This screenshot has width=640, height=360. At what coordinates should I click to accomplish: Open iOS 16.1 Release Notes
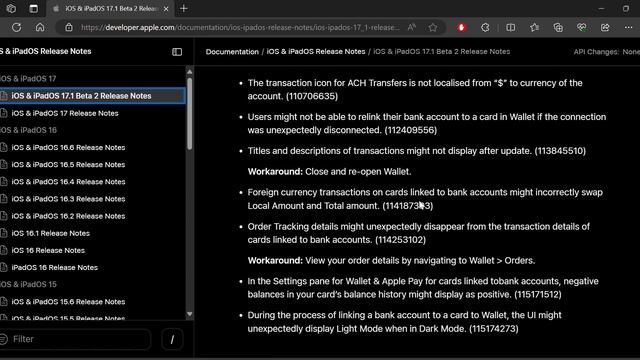tap(51, 233)
